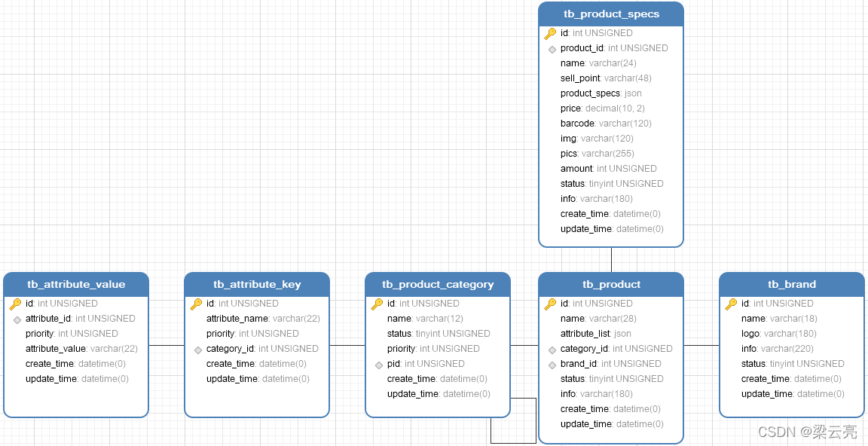Screen dimensions: 868x446
Task: Click the name varchar(24) field
Action: (x=598, y=63)
